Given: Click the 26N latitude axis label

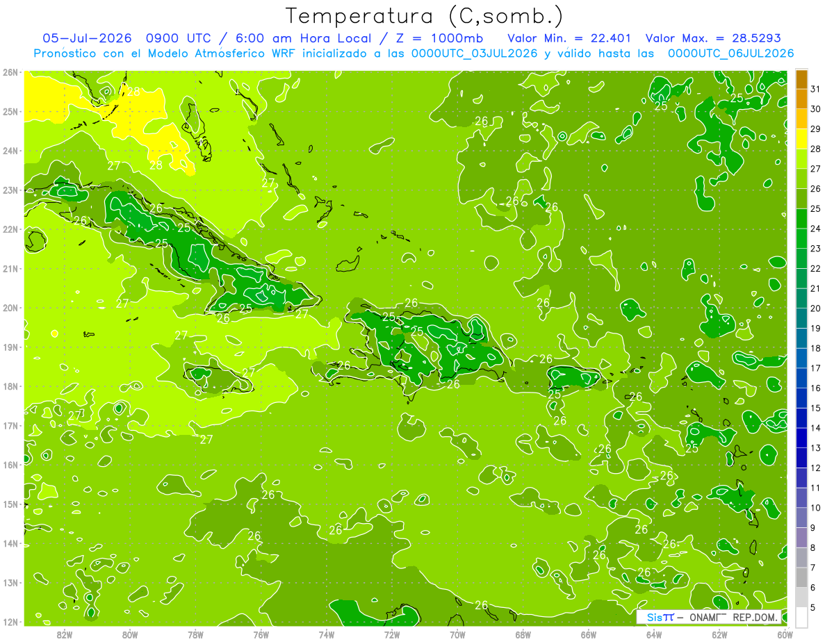Looking at the screenshot, I should [x=10, y=72].
